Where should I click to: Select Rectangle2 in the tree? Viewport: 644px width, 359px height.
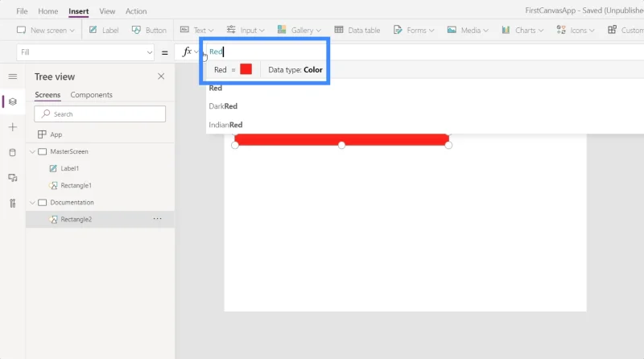coord(76,219)
